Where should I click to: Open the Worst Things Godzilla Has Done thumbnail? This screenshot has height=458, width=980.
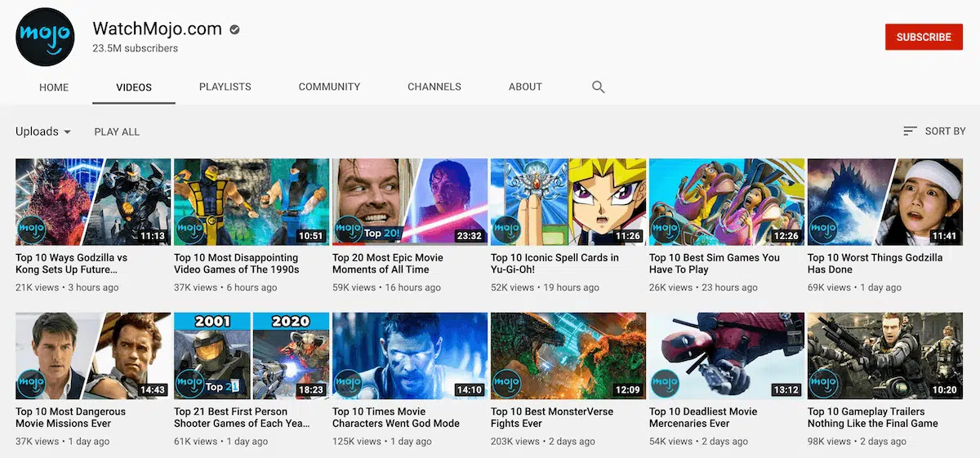pos(885,202)
